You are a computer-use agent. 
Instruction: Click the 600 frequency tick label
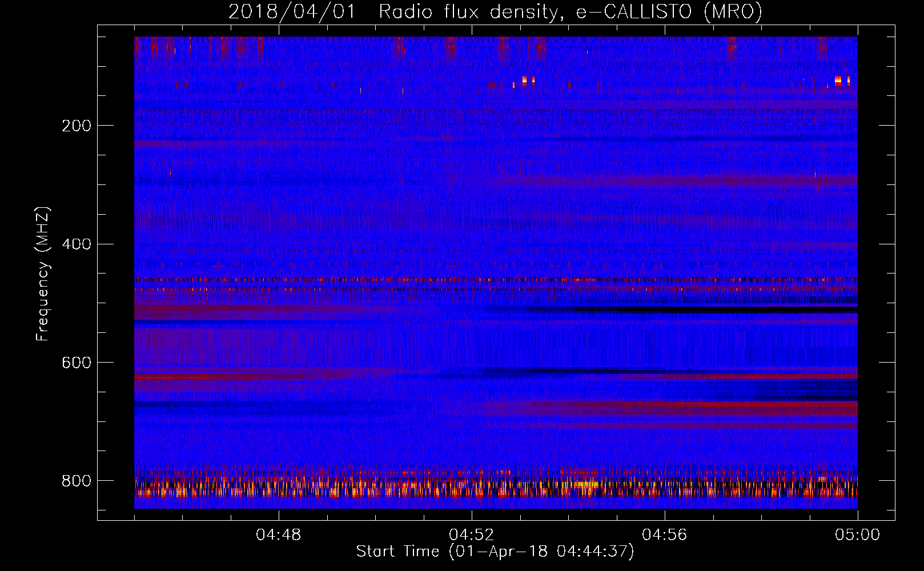77,363
